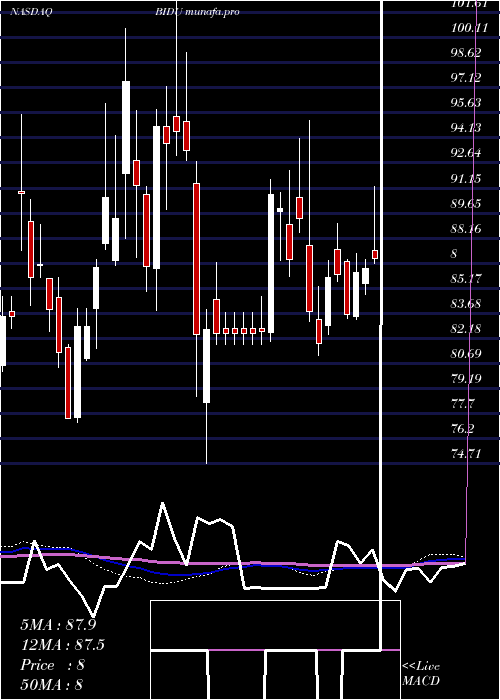Select the 94.13 price axis label

(466, 129)
